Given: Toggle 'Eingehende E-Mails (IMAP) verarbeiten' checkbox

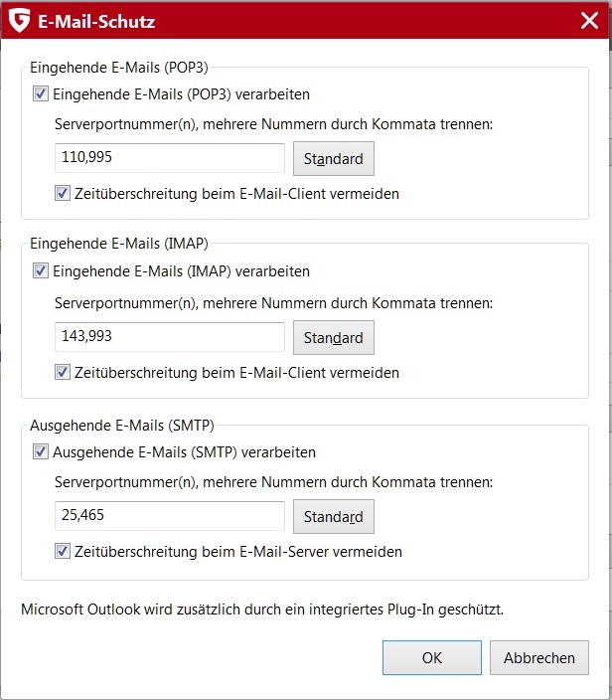Looking at the screenshot, I should coord(41,270).
